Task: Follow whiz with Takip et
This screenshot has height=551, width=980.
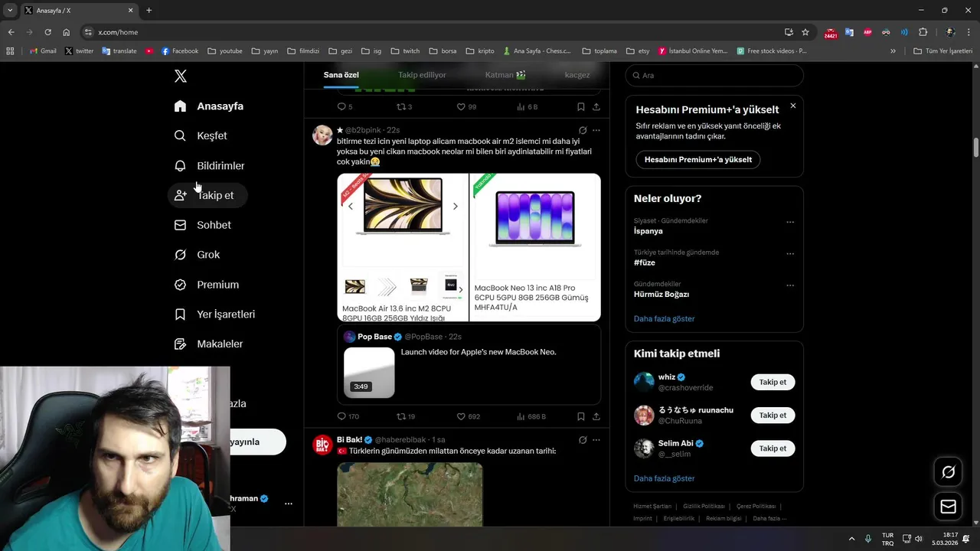Action: [773, 382]
